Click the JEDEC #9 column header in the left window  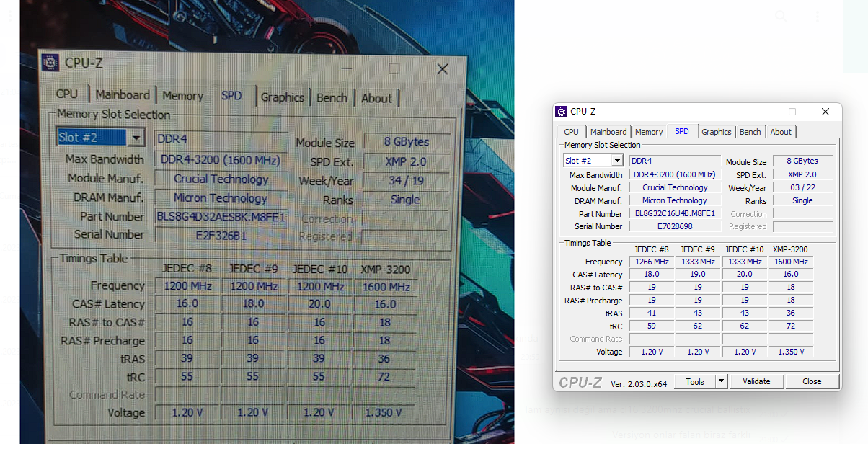pyautogui.click(x=253, y=269)
